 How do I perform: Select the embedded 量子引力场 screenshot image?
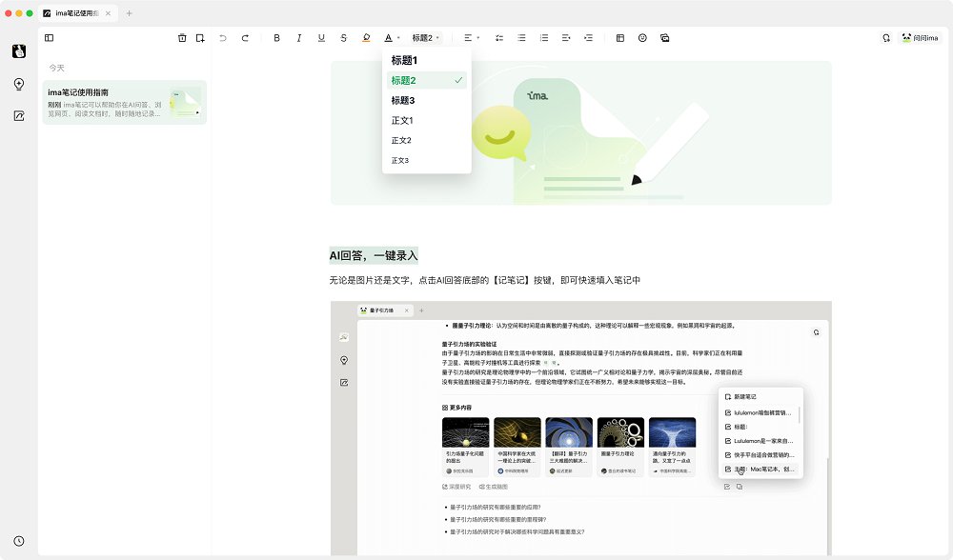coord(581,429)
